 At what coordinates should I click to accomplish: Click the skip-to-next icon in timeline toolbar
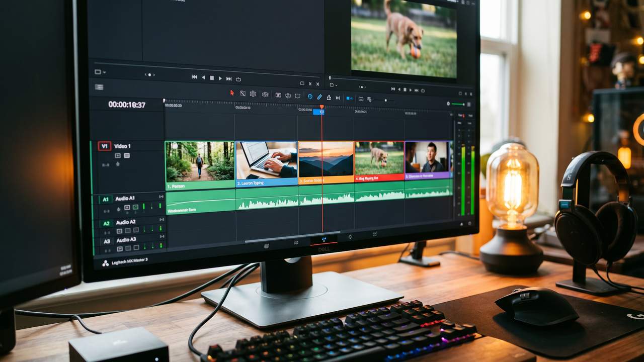pyautogui.click(x=338, y=98)
